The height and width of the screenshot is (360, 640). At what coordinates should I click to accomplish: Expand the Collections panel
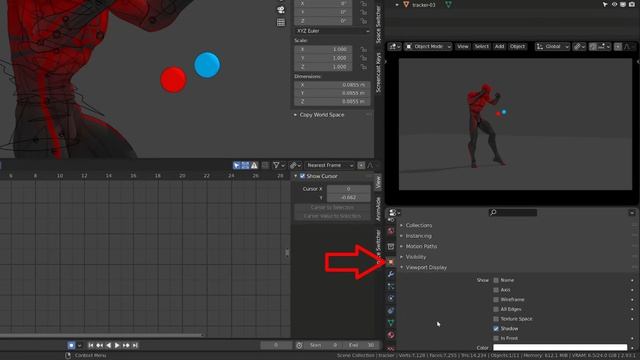tap(418, 225)
